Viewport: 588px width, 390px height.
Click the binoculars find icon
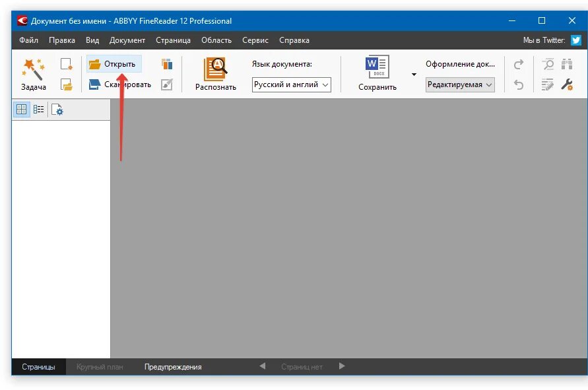[567, 64]
